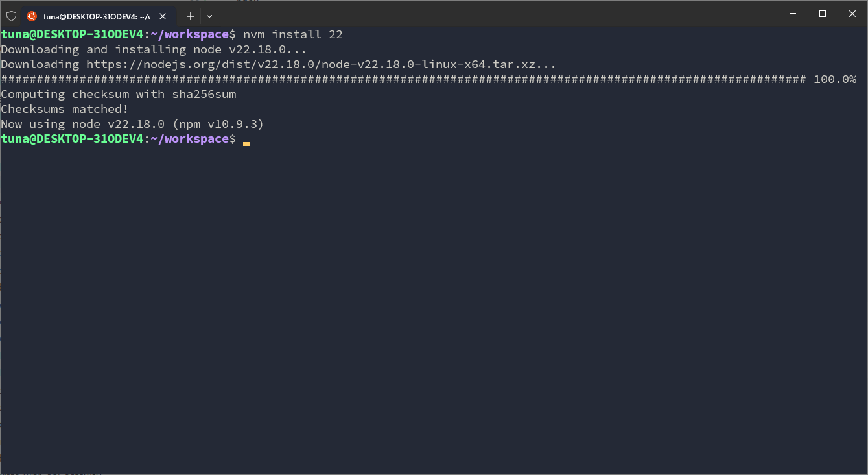868x475 pixels.
Task: Close the tuna@DESKTOP-31ODEV4 tab
Action: [x=163, y=16]
